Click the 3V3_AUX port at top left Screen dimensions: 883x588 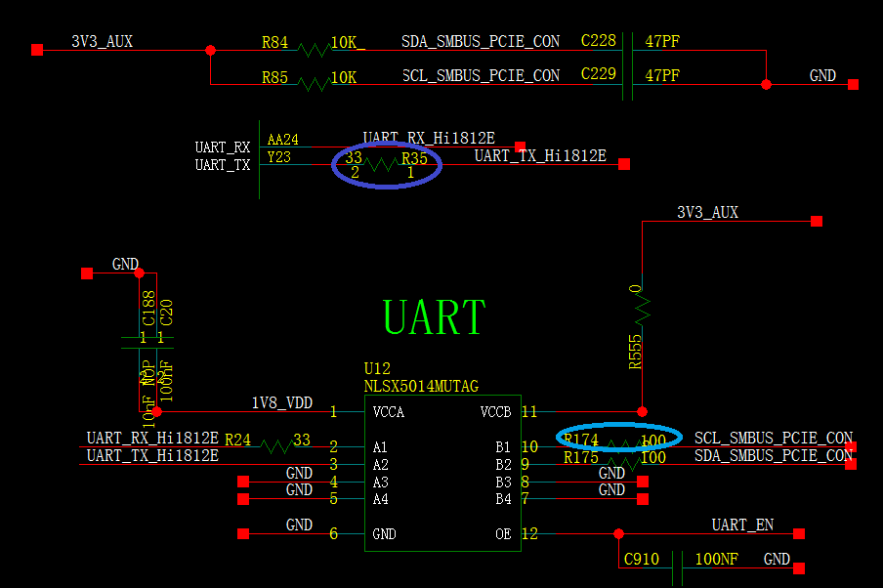(37, 50)
